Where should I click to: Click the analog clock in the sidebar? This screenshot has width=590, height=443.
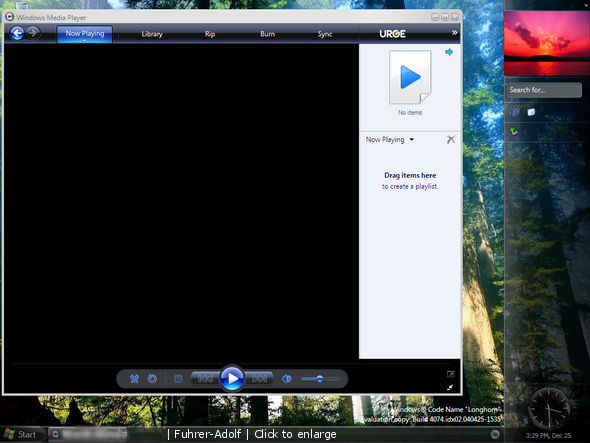549,408
